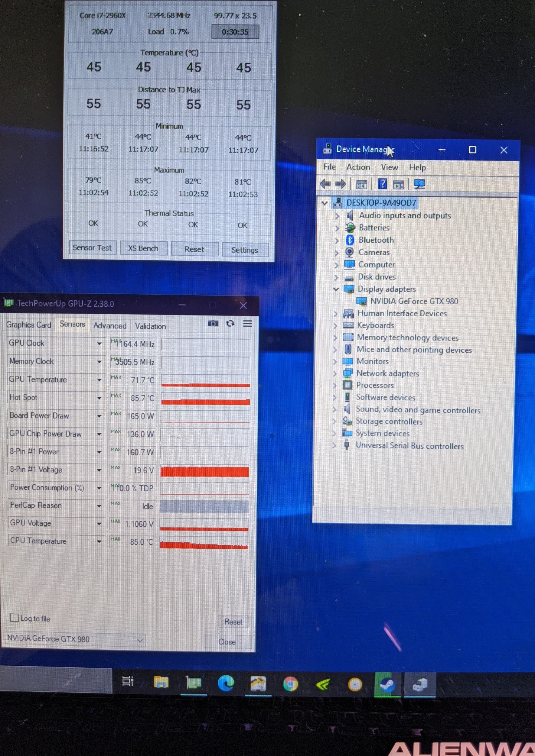Click Keyboards icon in device tree
Image resolution: width=535 pixels, height=756 pixels.
tap(348, 325)
